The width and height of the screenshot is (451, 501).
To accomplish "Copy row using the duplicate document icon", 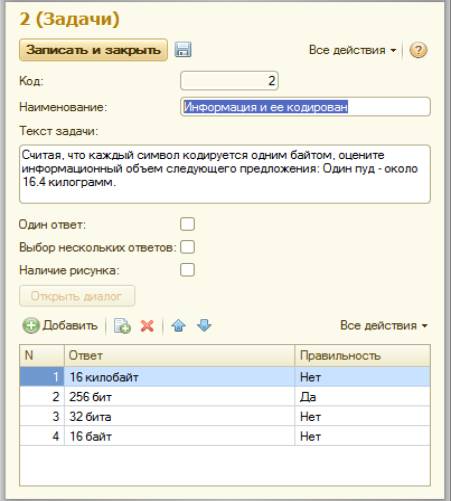I will pos(122,326).
